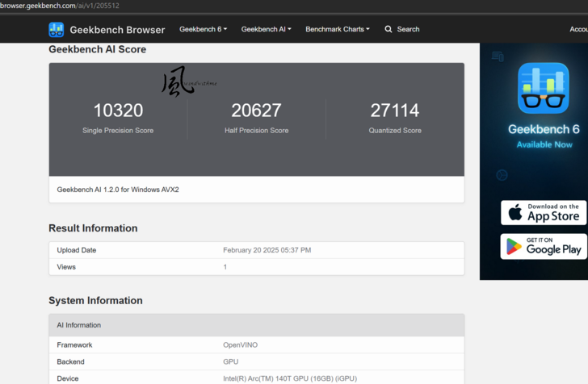Viewport: 588px width, 384px height.
Task: Click the Google Play triangle logo
Action: pyautogui.click(x=514, y=247)
